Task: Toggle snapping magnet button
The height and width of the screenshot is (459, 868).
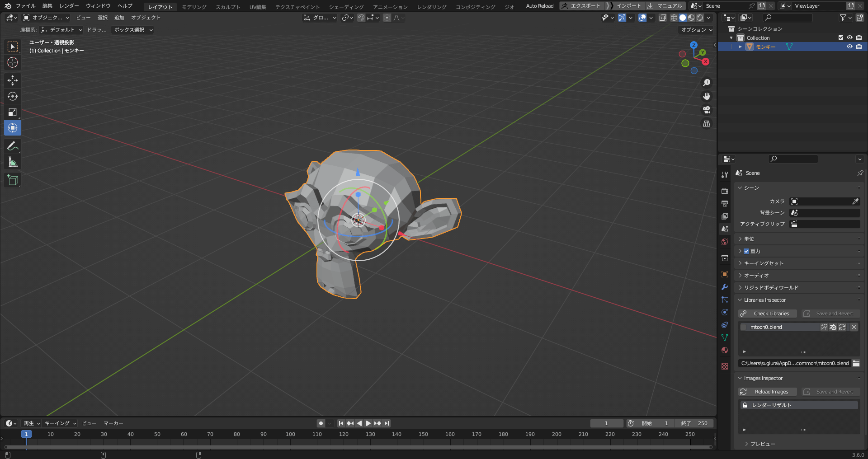Action: 361,18
